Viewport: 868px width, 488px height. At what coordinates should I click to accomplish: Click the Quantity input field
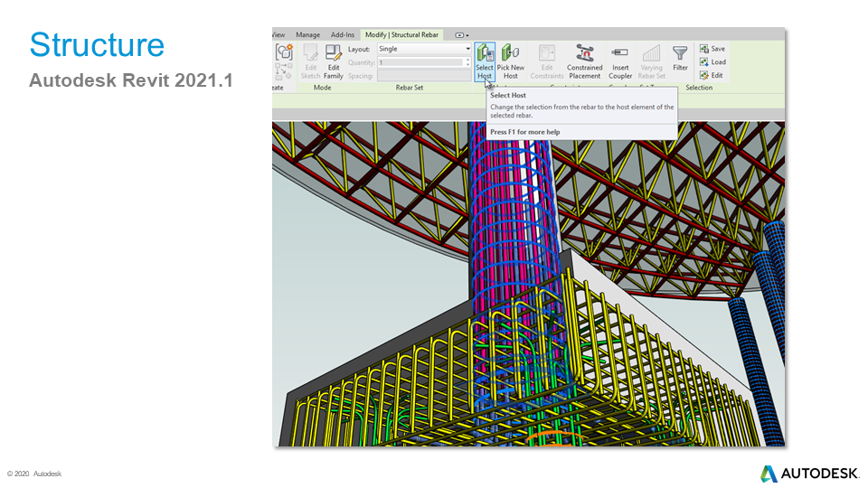click(421, 62)
